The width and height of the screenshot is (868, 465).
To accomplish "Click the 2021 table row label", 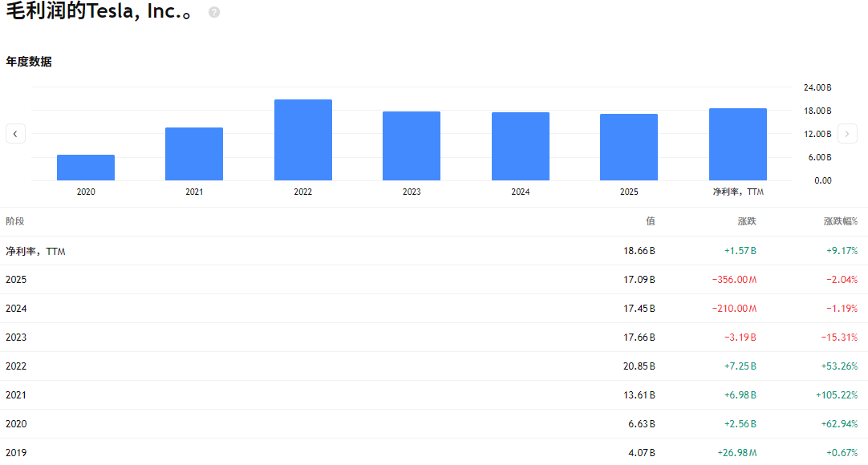I will pos(16,394).
